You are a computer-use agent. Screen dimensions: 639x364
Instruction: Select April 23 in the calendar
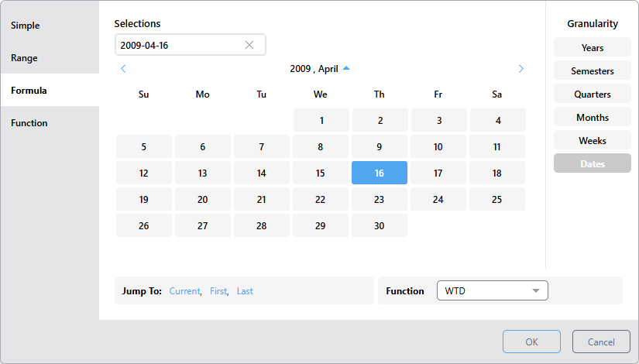coord(379,199)
